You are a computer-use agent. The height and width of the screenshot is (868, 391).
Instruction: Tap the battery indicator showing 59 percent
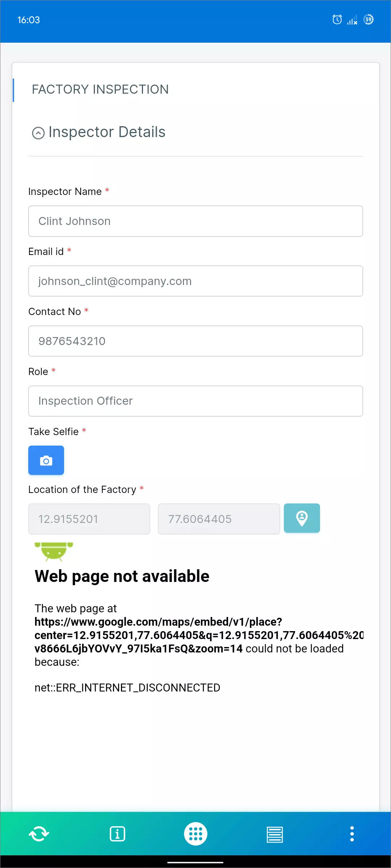pos(369,20)
